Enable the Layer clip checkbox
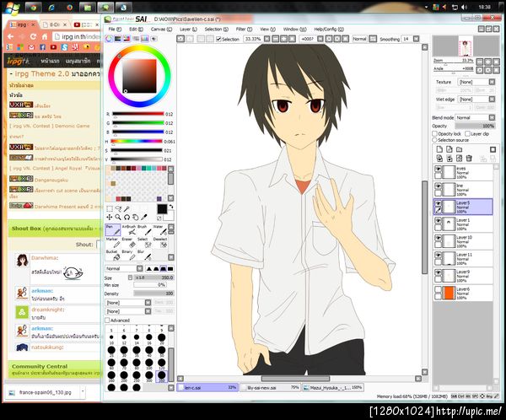Viewport: 506px width, 420px height. click(x=467, y=133)
